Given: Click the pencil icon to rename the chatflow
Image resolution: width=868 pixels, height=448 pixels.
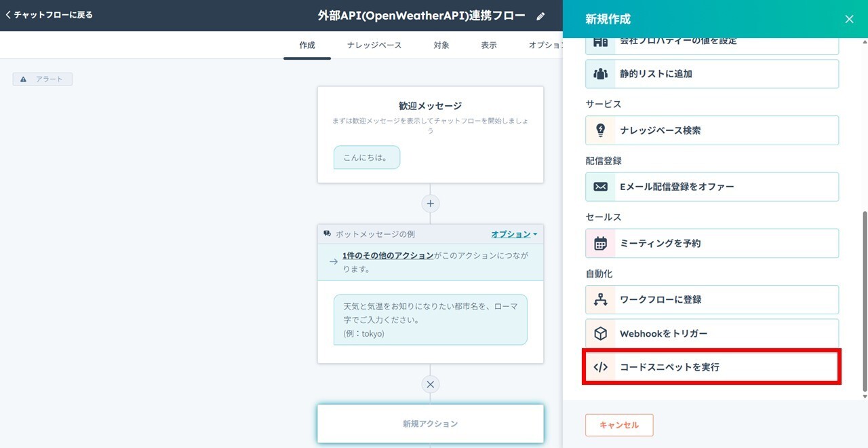Looking at the screenshot, I should click(540, 16).
